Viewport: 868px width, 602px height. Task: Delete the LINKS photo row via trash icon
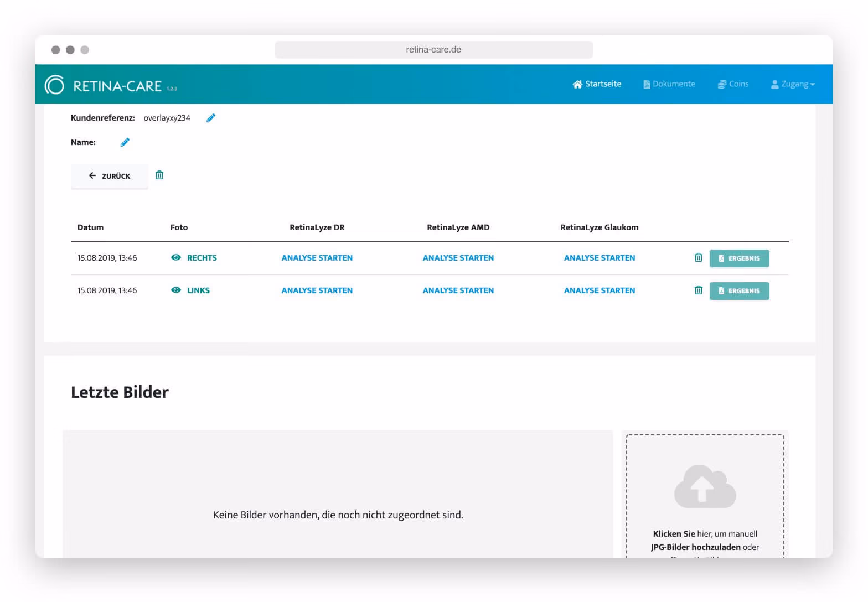(x=699, y=290)
